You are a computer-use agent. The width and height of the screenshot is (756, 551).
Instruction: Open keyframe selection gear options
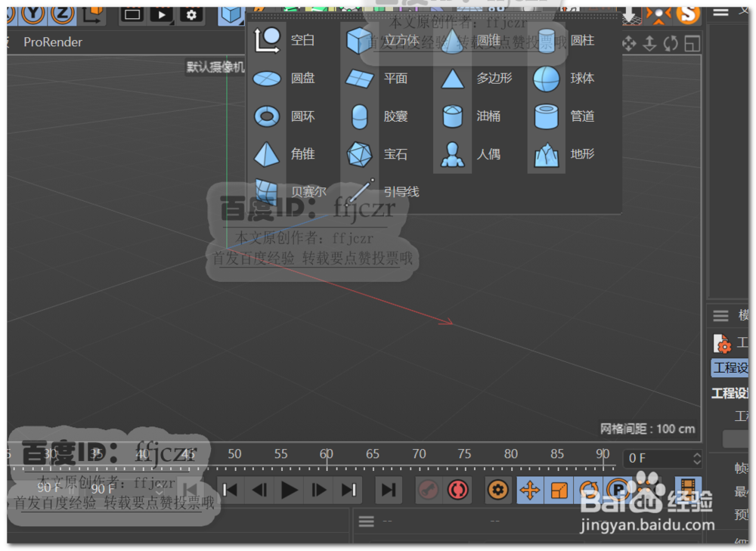point(497,491)
